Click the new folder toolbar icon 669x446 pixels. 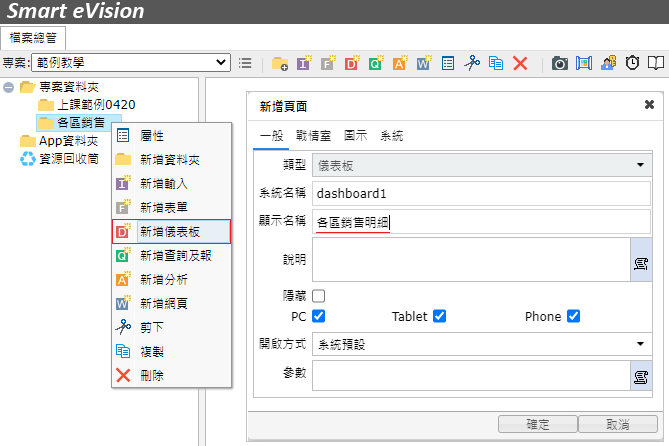click(x=280, y=63)
